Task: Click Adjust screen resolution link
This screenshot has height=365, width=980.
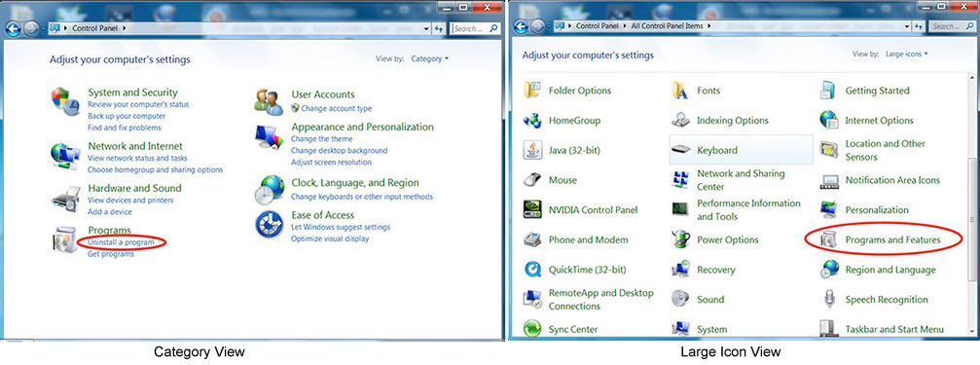Action: 331,162
